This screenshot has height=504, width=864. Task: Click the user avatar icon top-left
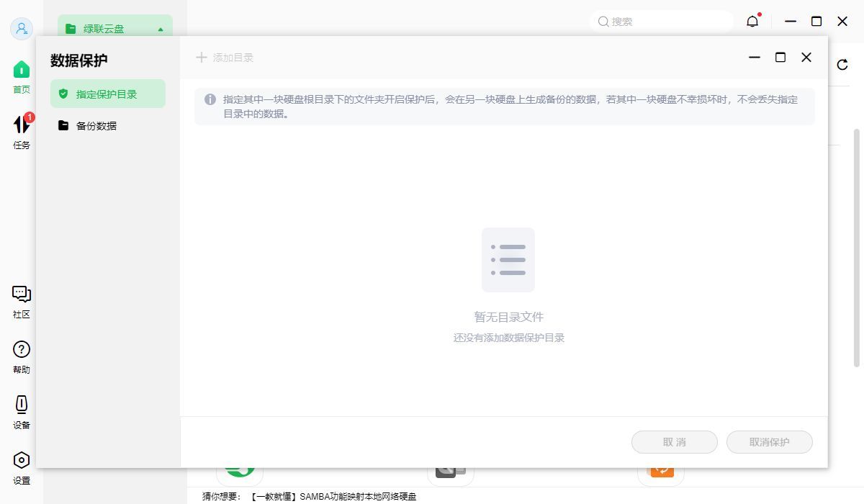[x=22, y=29]
